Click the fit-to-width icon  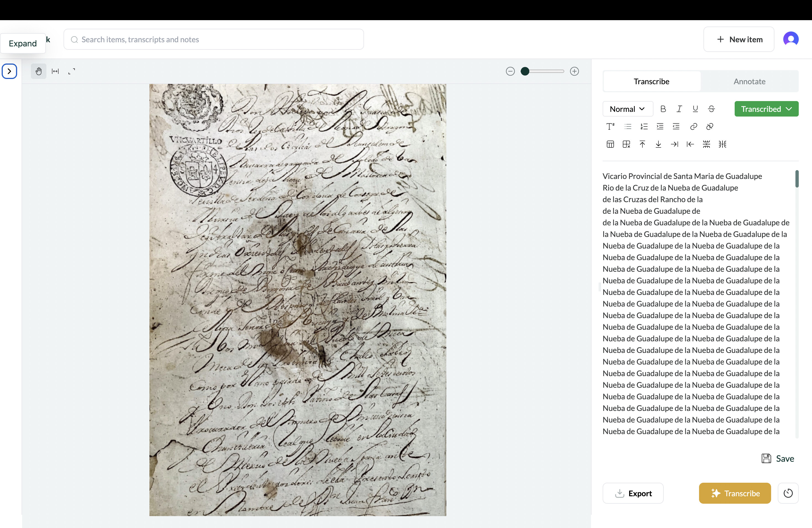pyautogui.click(x=55, y=71)
